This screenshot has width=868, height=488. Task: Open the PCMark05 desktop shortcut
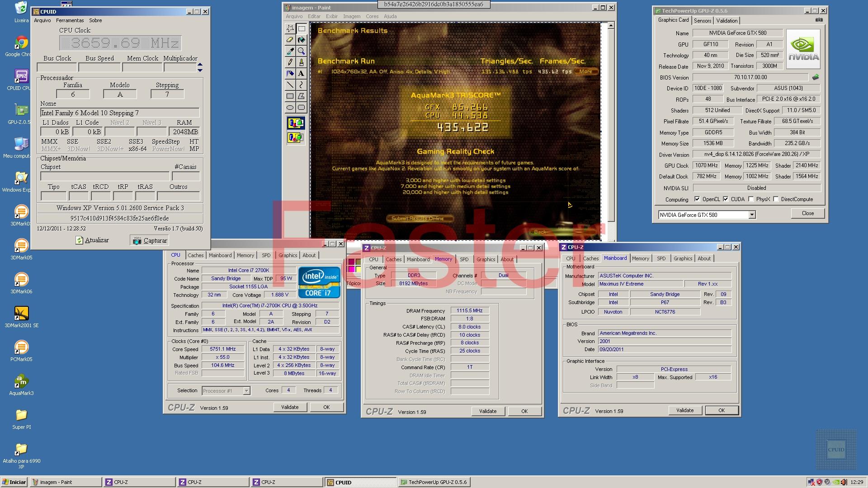tap(21, 352)
